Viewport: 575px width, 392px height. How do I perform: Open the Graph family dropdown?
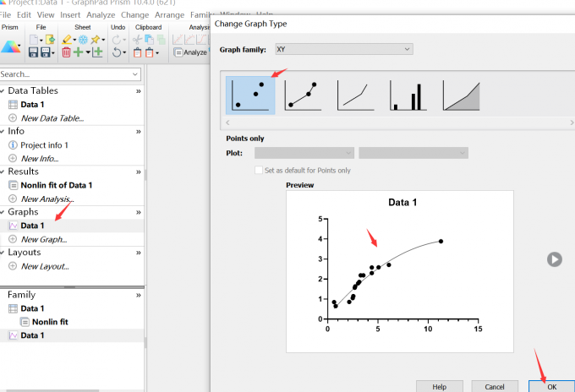tap(344, 49)
